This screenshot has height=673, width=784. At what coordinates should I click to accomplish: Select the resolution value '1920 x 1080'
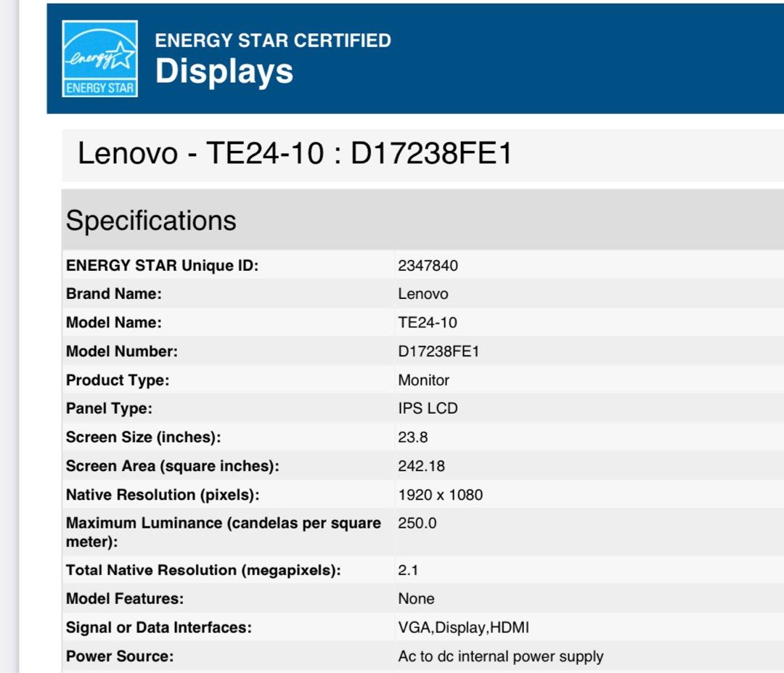click(x=441, y=495)
